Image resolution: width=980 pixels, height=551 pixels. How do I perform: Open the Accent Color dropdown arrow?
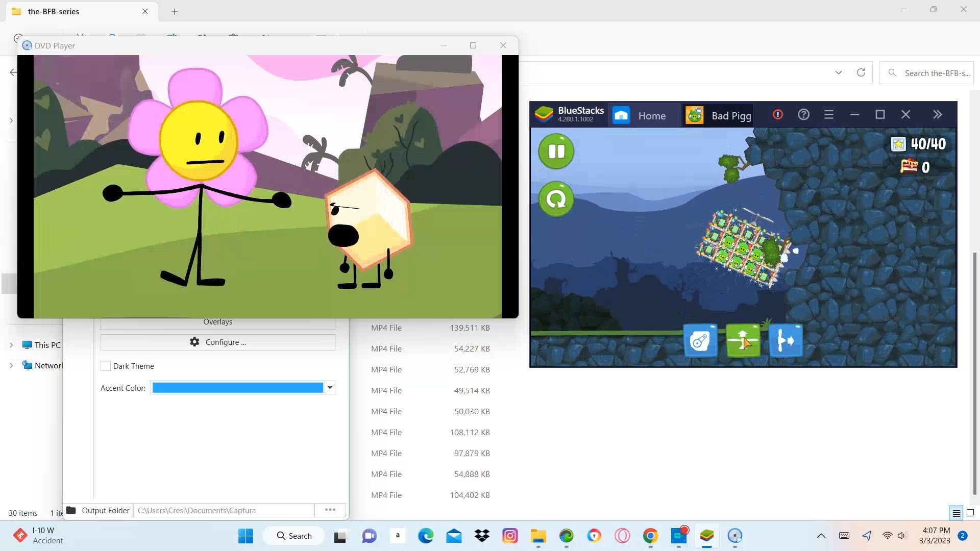coord(330,388)
